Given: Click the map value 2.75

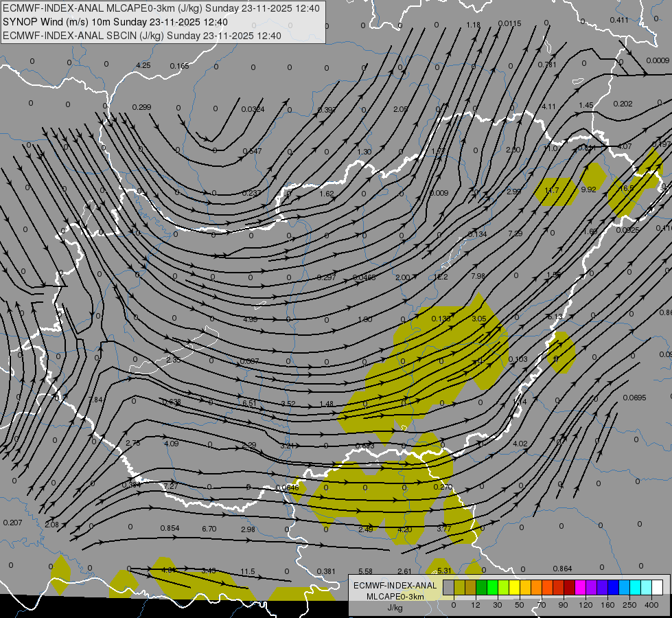Looking at the screenshot, I should pos(133,444).
